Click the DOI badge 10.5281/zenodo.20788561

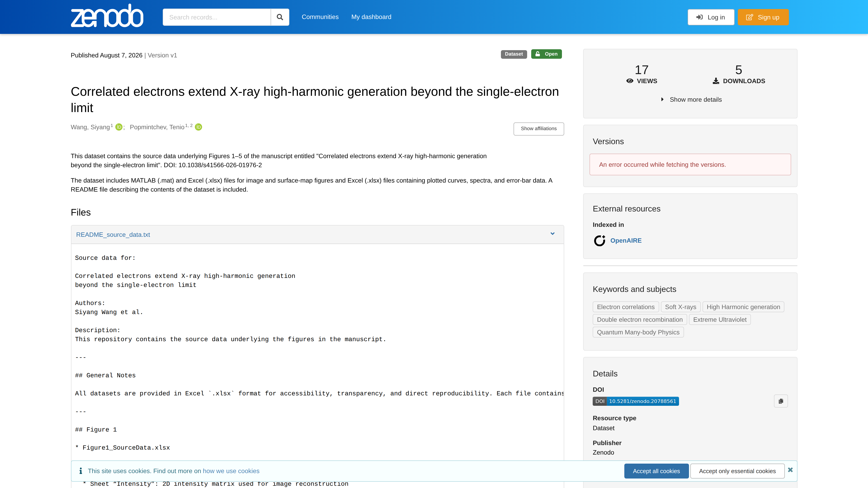pyautogui.click(x=636, y=401)
